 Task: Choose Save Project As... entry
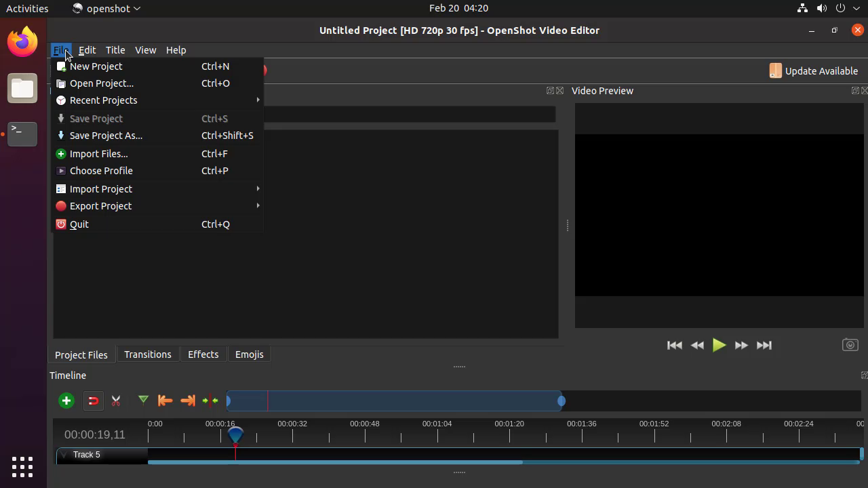[x=157, y=136]
